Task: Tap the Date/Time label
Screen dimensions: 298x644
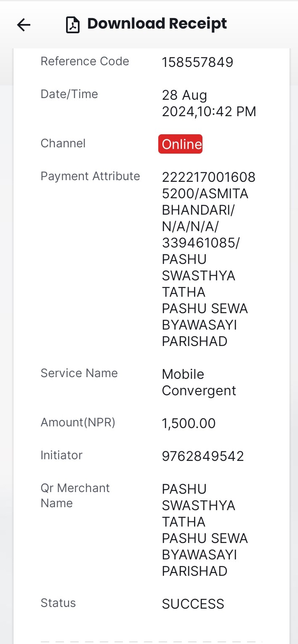Action: pos(69,94)
